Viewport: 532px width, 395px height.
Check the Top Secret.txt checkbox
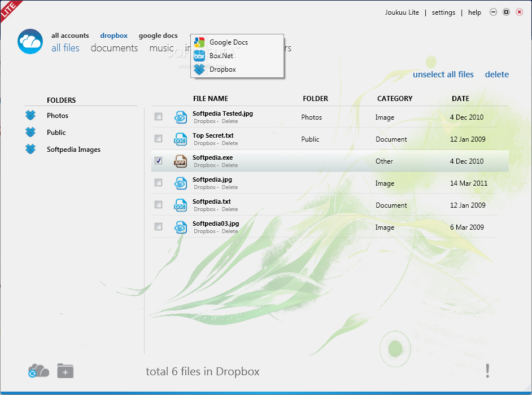tap(158, 139)
